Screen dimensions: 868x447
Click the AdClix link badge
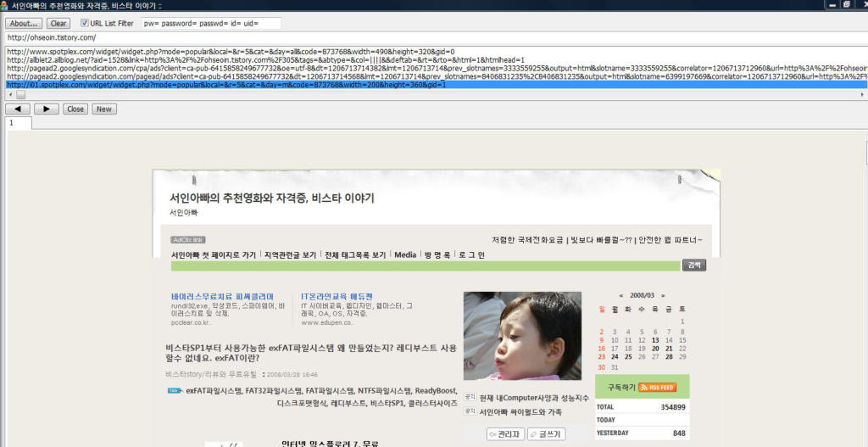point(187,240)
